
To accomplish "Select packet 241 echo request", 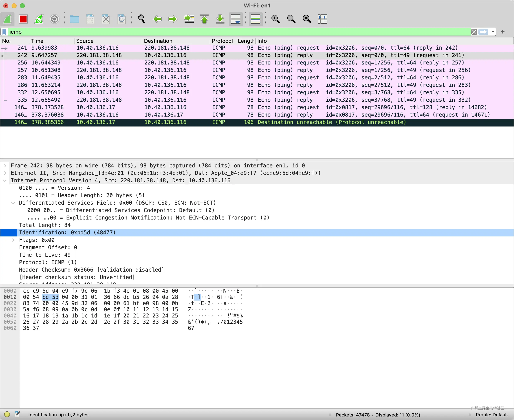I will (x=257, y=48).
